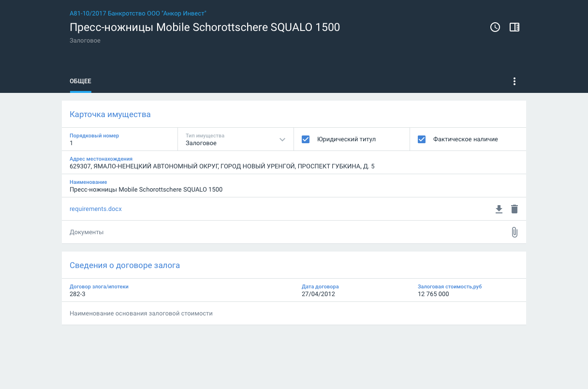Image resolution: width=588 pixels, height=389 pixels.
Task: Edit the Адрес местонахождения field
Action: pyautogui.click(x=294, y=163)
